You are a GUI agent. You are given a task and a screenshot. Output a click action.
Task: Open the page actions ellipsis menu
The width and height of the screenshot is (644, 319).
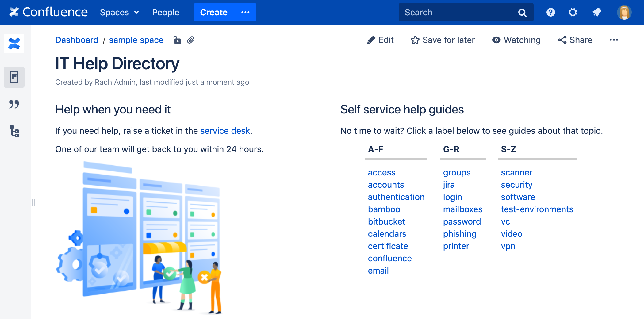click(614, 40)
